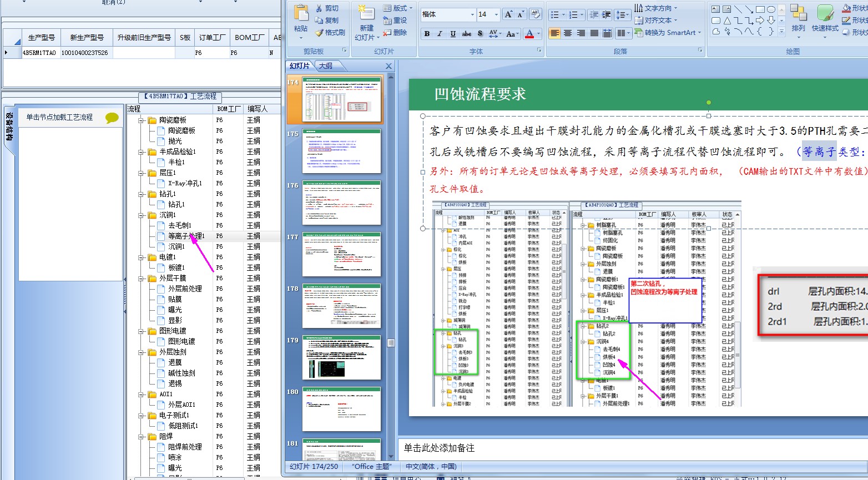
Task: Select the Text Box shape in gallery
Action: click(716, 9)
